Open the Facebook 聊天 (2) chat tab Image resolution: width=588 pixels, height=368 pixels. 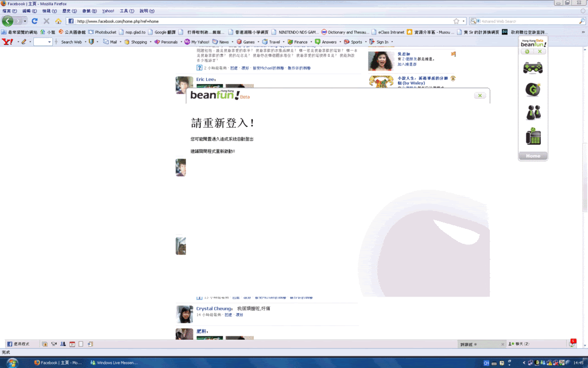click(519, 344)
